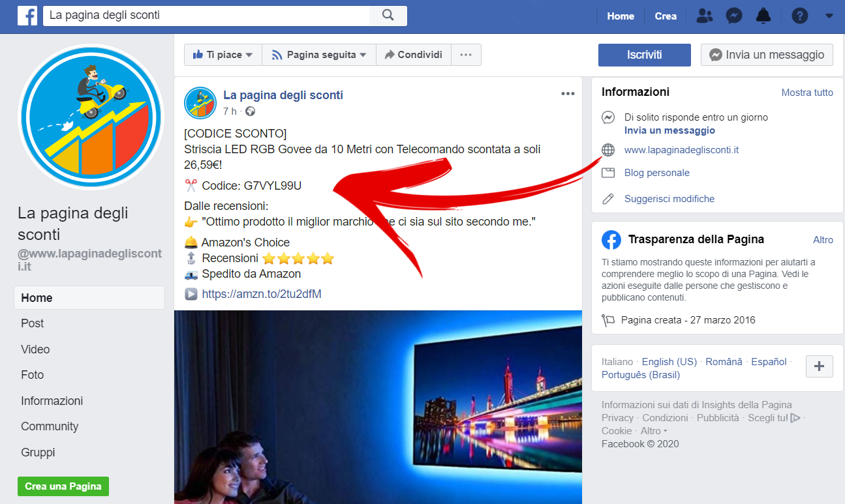The width and height of the screenshot is (845, 504).
Task: Click the globe icon beside www.lapaginadegliscont.it
Action: 607,149
